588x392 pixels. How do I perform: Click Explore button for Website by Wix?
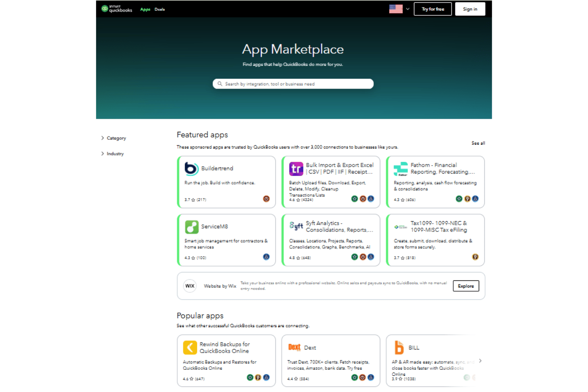point(466,286)
